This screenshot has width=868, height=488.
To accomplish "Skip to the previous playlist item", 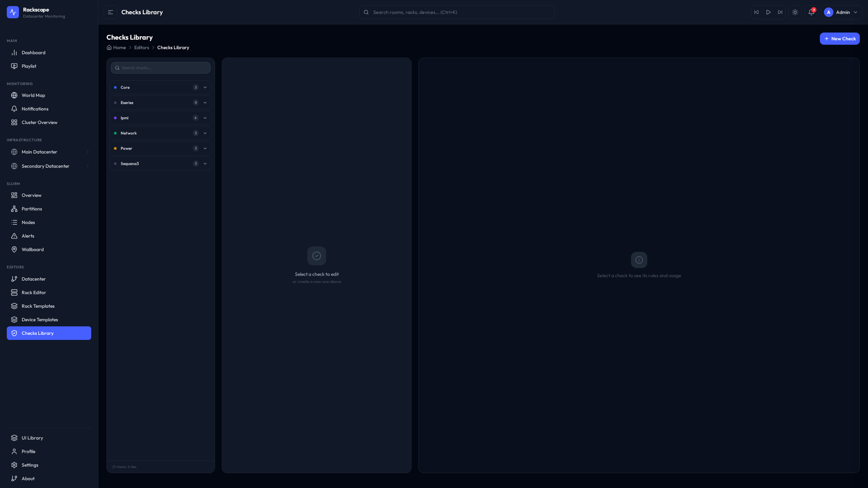I will pyautogui.click(x=756, y=12).
